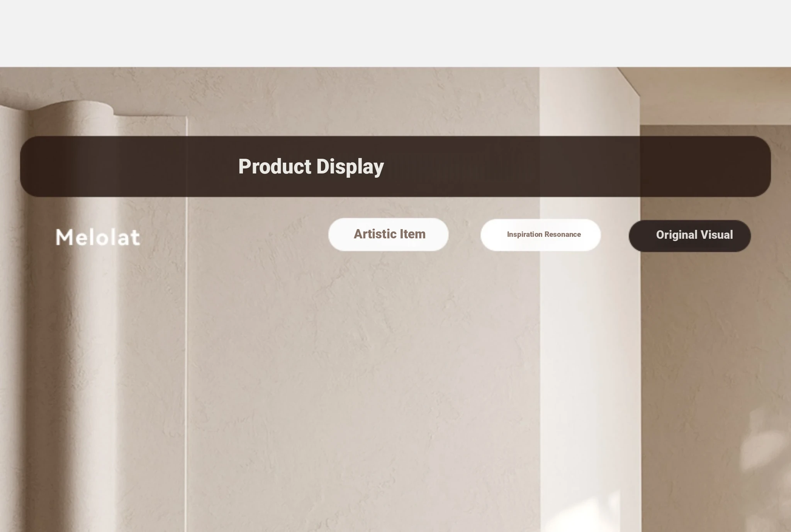Image resolution: width=791 pixels, height=532 pixels.
Task: Choose the Artistic Item category tab
Action: pos(388,235)
